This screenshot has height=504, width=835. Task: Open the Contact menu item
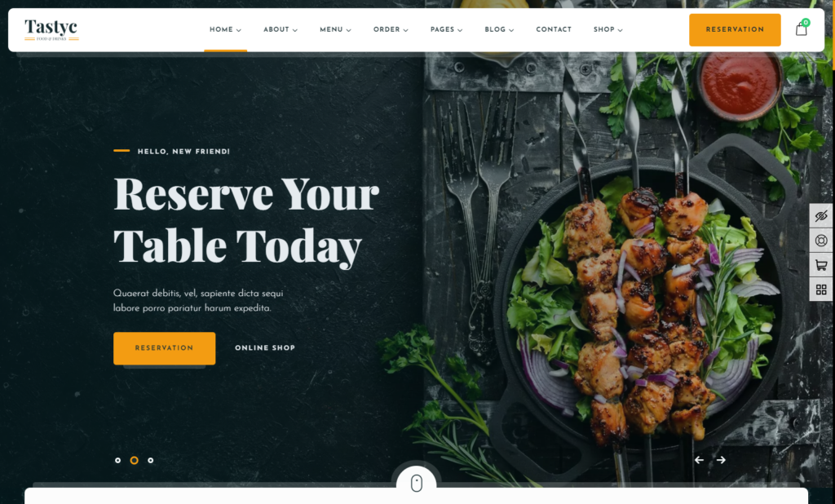pyautogui.click(x=554, y=29)
